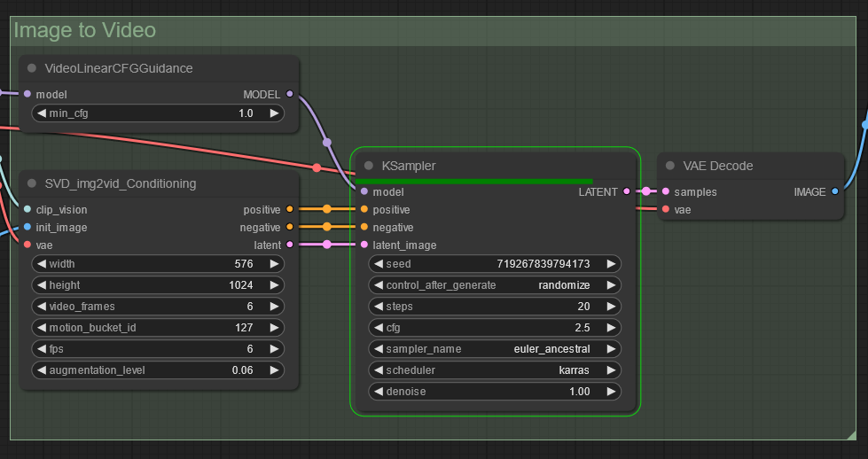Open the control_after_generate randomize selector

pyautogui.click(x=495, y=285)
